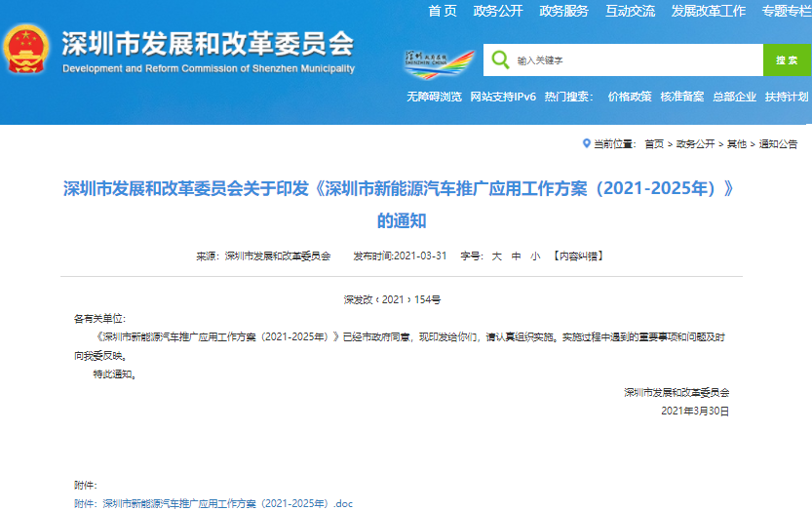
Task: Set font size to 小
Action: click(x=534, y=255)
